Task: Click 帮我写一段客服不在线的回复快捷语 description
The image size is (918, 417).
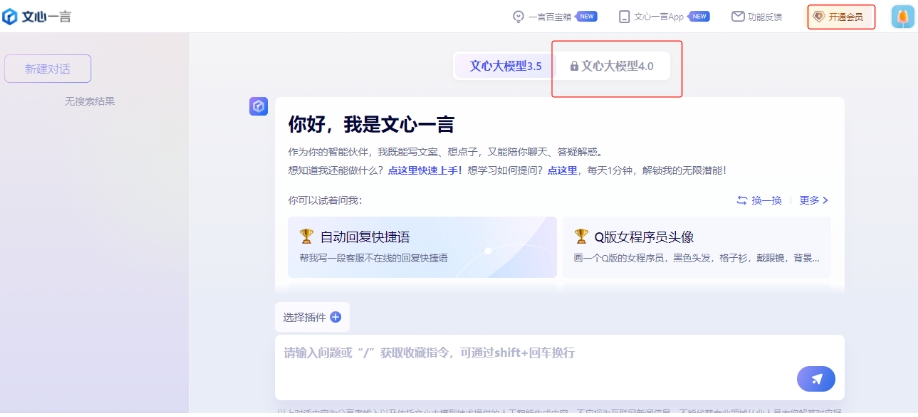Action: coord(374,258)
